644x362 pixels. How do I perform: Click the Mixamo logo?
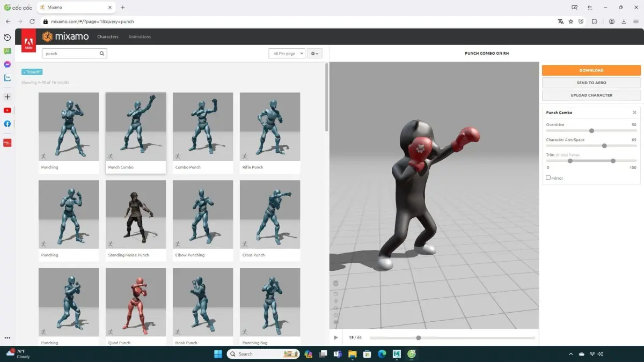[65, 36]
